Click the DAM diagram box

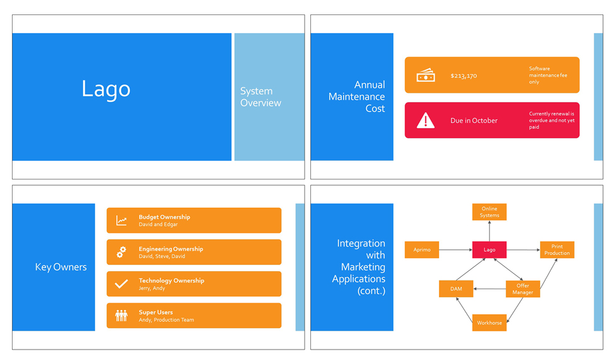456,289
